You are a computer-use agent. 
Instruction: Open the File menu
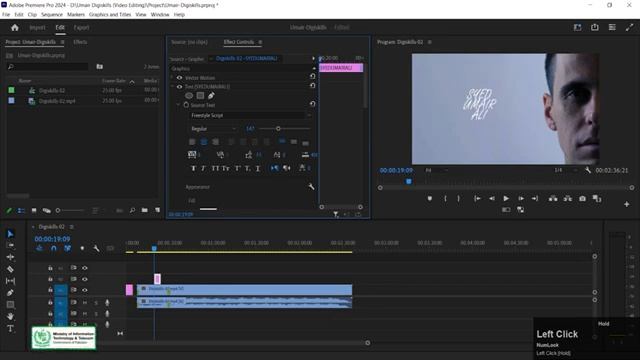[x=6, y=14]
